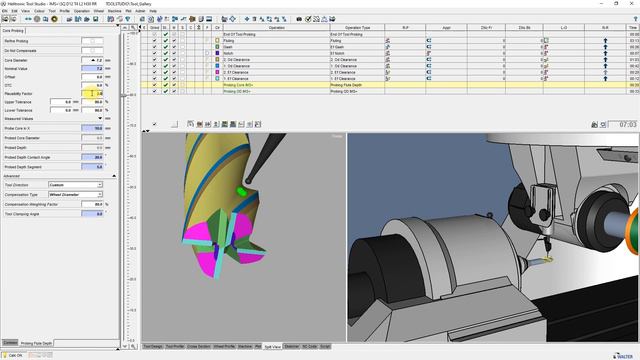
Task: Collapse the Advanced section
Action: pyautogui.click(x=114, y=176)
